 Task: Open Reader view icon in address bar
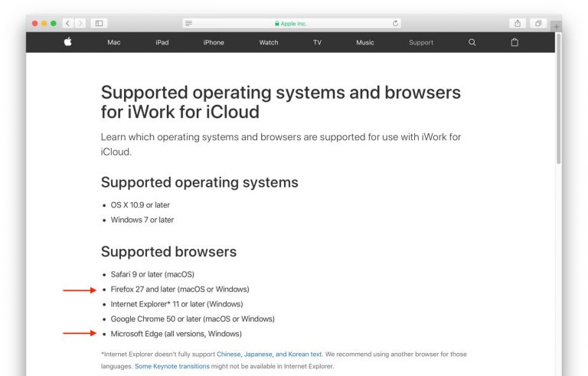pos(188,23)
